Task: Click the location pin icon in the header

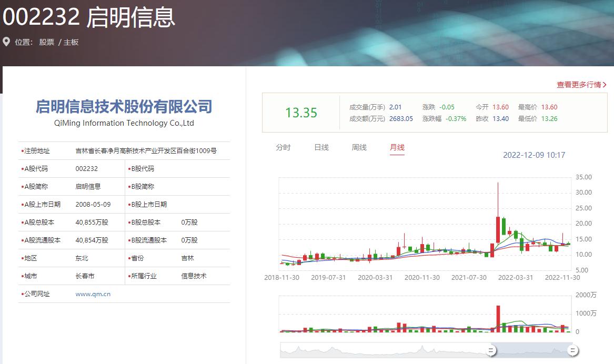Action: tap(6, 42)
